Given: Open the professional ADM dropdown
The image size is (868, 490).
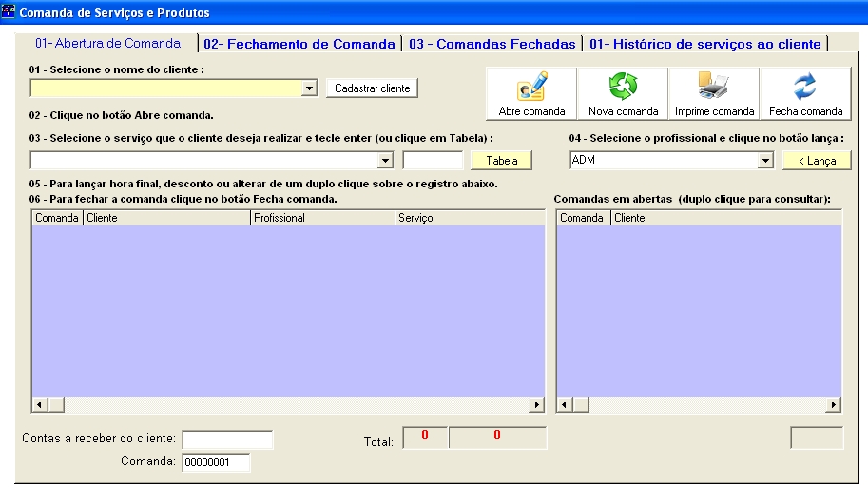Looking at the screenshot, I should (765, 161).
